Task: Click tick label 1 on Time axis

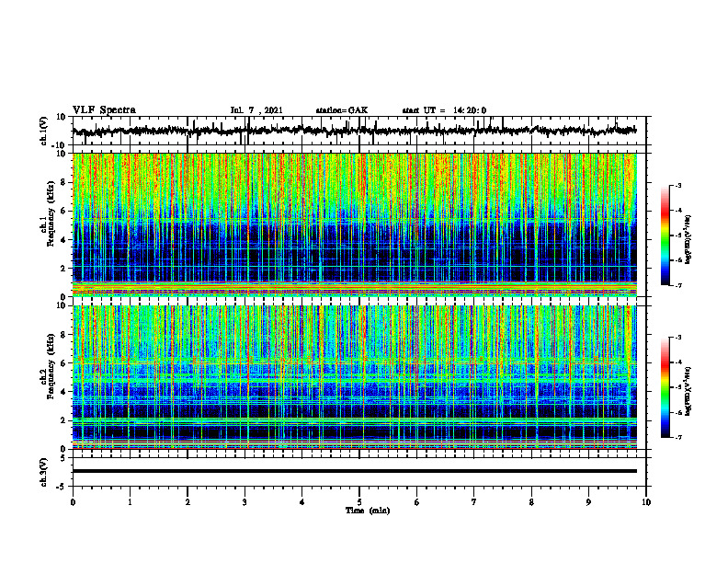Action: 130,502
